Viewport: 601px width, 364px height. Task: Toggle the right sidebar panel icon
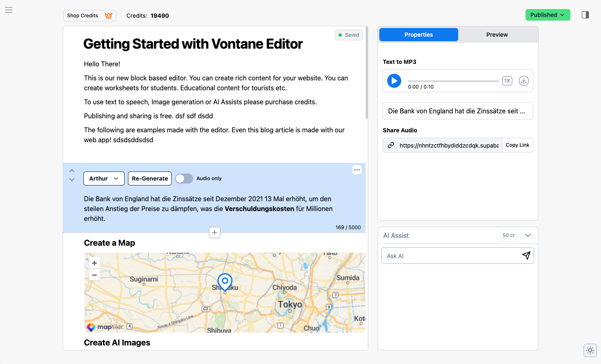pyautogui.click(x=585, y=15)
